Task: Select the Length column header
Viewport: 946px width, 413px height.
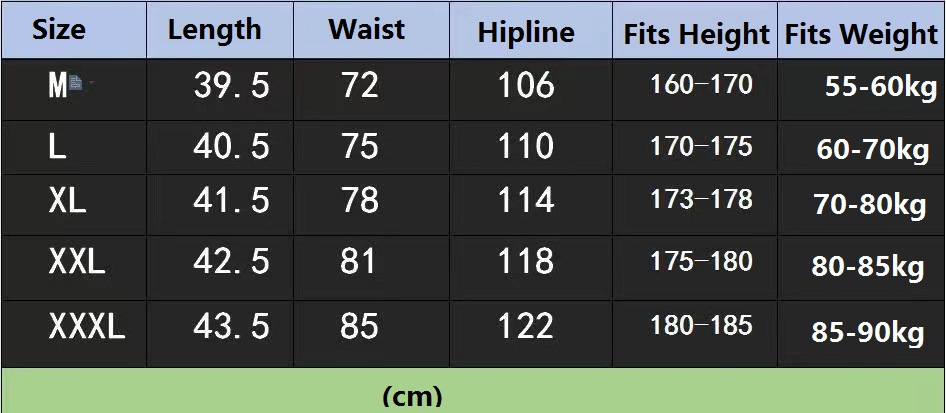Action: pyautogui.click(x=214, y=30)
